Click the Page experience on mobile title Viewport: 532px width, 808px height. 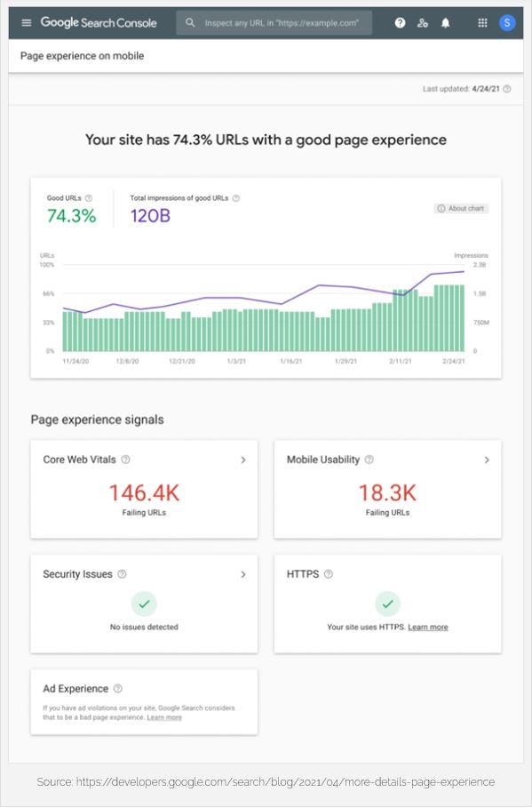click(82, 56)
